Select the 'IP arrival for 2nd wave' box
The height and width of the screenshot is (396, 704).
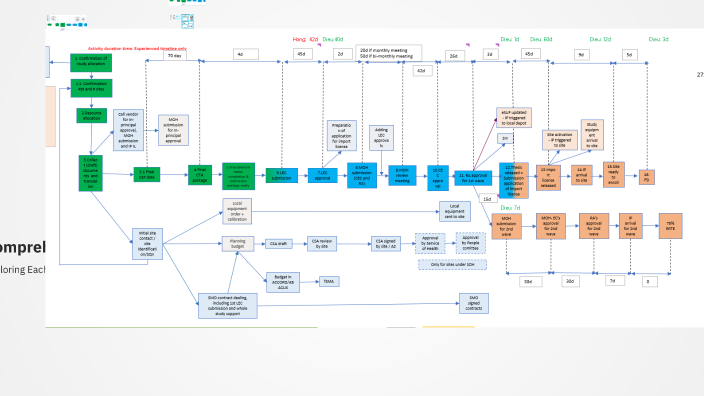630,226
